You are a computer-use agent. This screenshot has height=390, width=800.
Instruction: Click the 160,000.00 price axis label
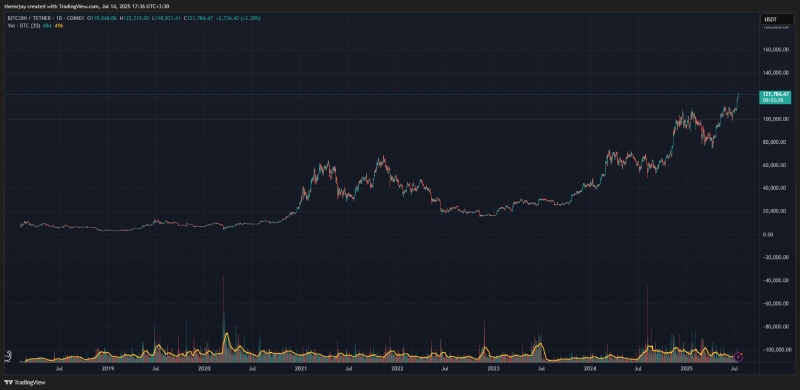(x=777, y=51)
